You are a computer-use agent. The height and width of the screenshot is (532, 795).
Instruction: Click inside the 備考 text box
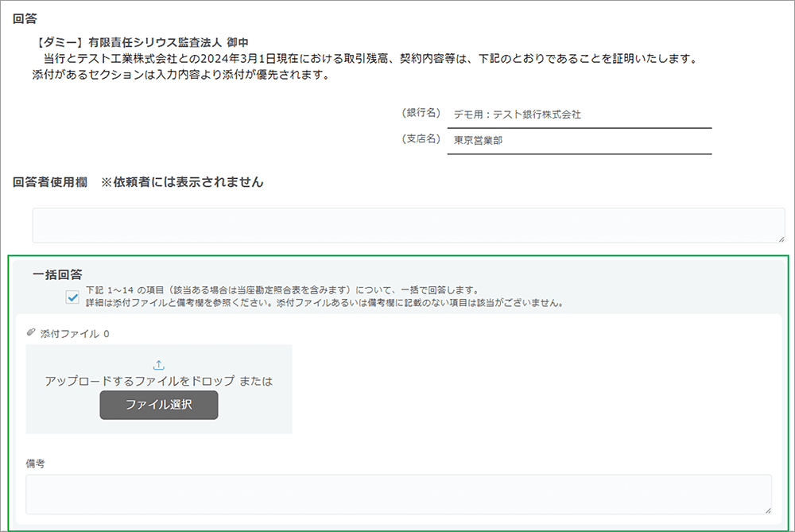(397, 494)
